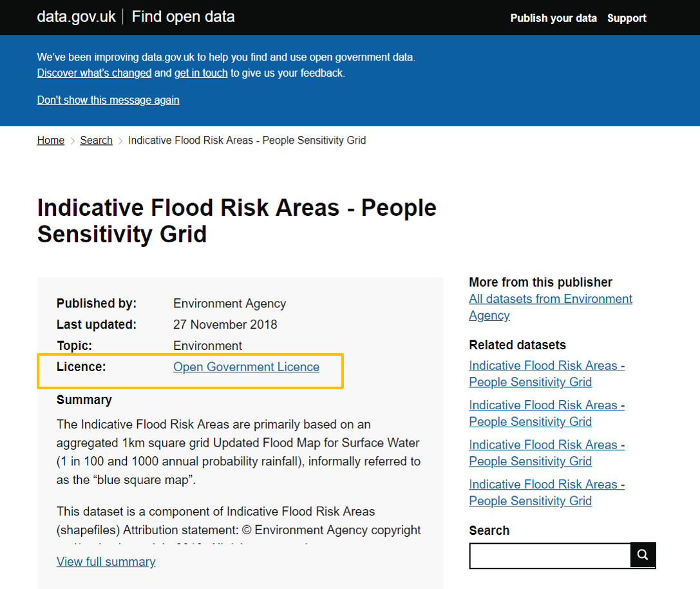Open the data.gov.uk home logo link

point(76,17)
